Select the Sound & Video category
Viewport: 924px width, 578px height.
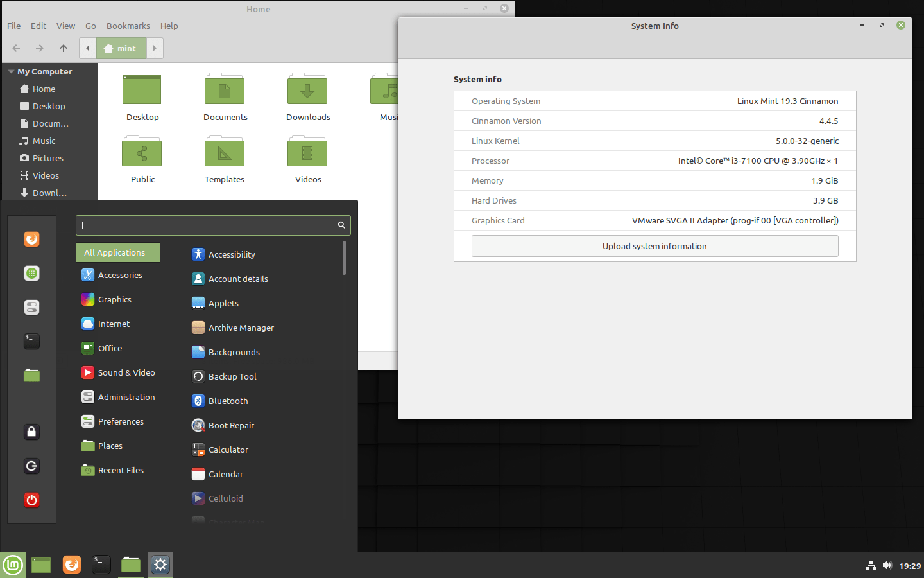(x=118, y=372)
